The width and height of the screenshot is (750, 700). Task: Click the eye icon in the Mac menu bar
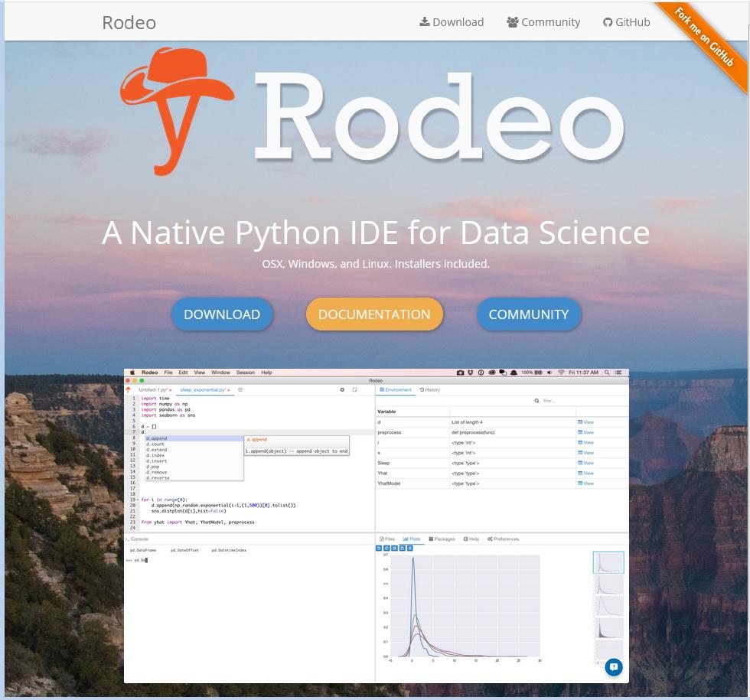point(491,373)
